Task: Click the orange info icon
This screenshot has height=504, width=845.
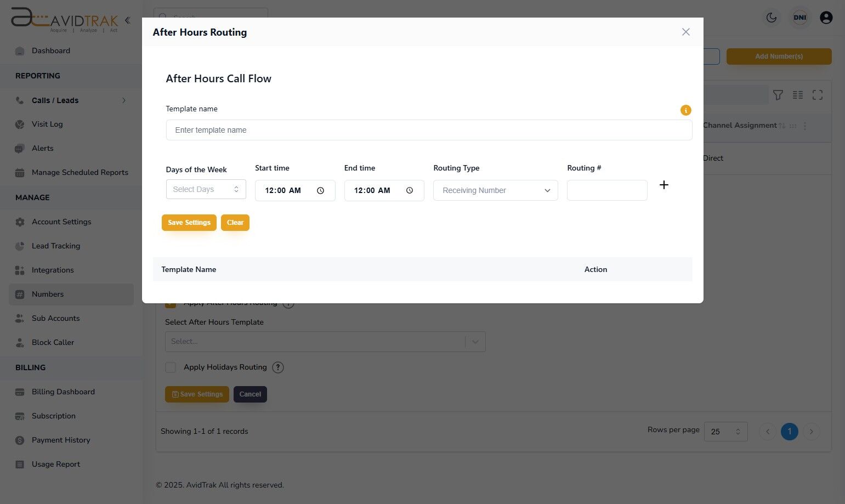Action: click(685, 110)
